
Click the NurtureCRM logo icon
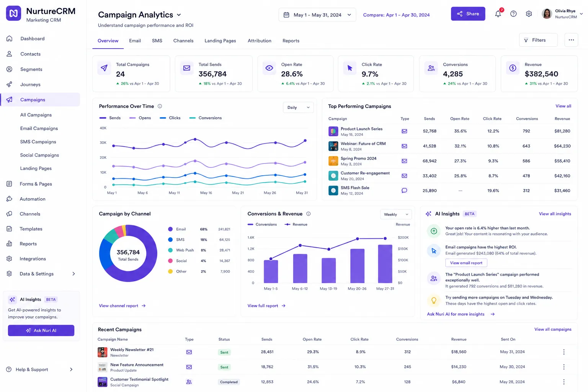13,13
